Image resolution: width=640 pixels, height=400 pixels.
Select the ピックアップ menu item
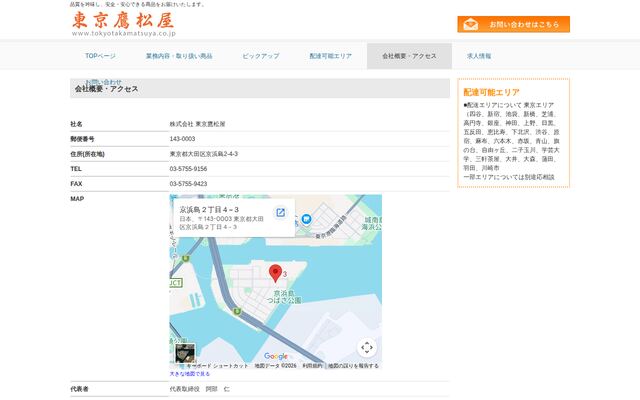261,56
